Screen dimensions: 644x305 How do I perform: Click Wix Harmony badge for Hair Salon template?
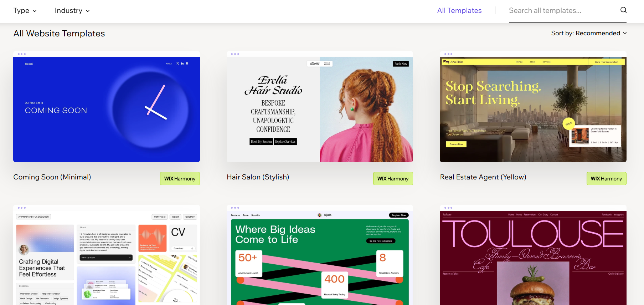393,179
